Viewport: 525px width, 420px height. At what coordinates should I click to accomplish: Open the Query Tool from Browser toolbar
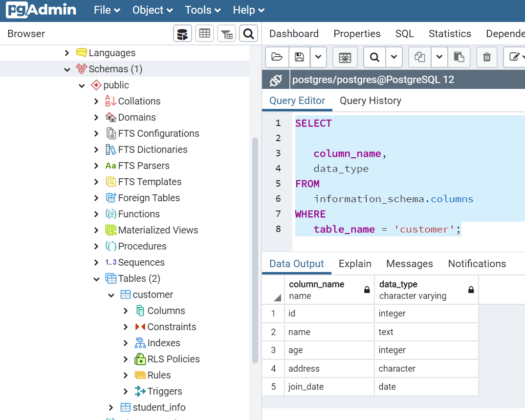182,34
